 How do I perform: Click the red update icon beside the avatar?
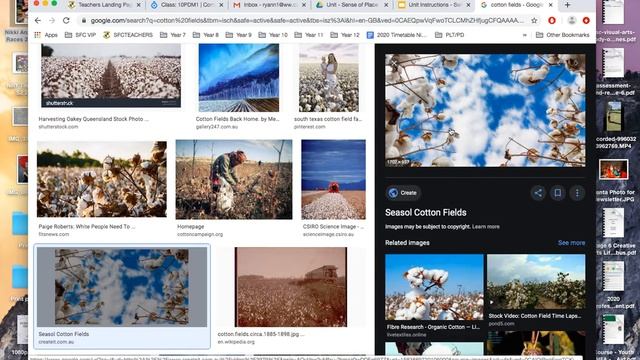pos(586,20)
